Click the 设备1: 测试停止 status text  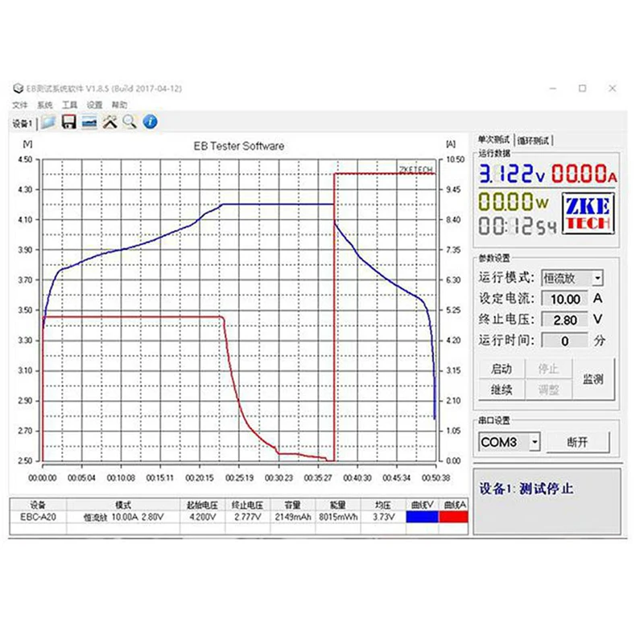[526, 489]
